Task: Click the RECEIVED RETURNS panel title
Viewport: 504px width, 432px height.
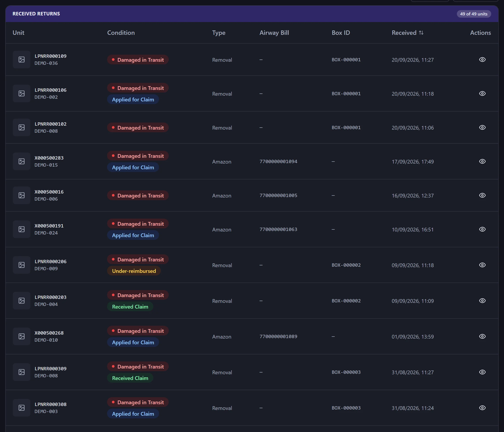Action: (x=36, y=14)
